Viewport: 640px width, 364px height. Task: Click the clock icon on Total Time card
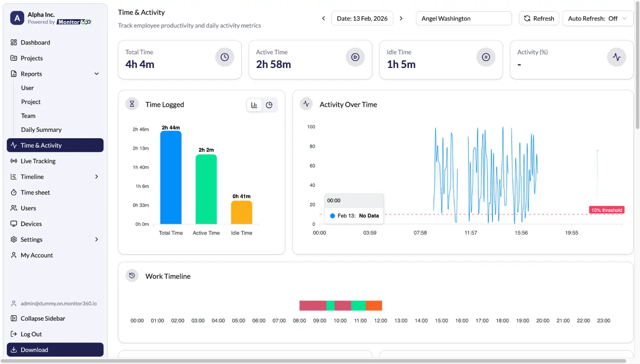[x=225, y=57]
